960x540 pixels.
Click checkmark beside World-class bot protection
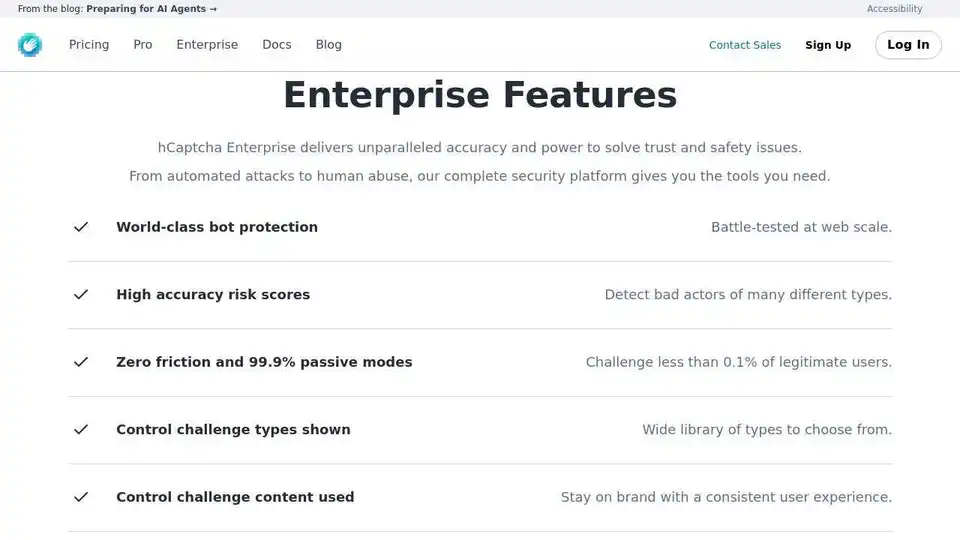point(81,227)
